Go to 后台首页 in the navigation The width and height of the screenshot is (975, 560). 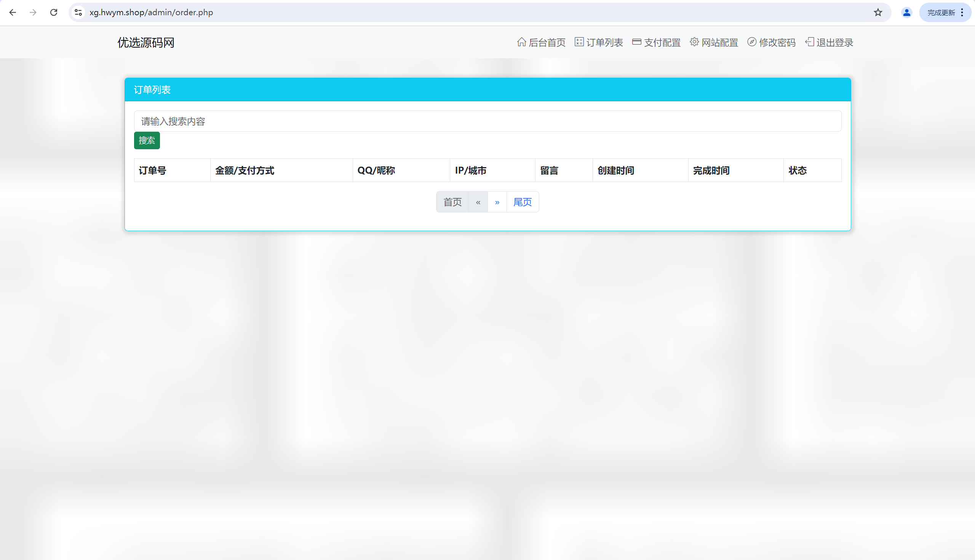pyautogui.click(x=541, y=42)
